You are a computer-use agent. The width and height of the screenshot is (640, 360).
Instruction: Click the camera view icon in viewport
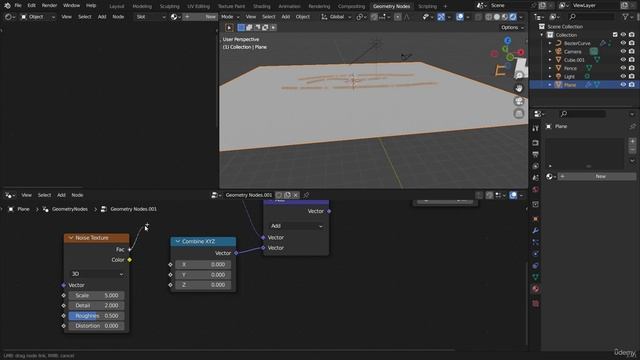(519, 101)
